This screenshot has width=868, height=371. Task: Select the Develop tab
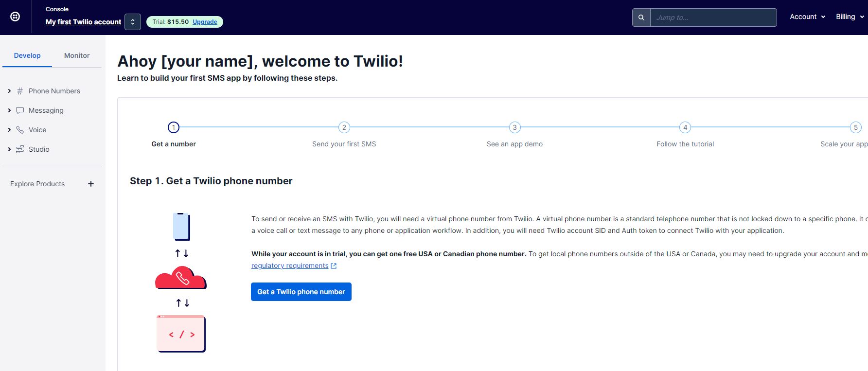[27, 55]
